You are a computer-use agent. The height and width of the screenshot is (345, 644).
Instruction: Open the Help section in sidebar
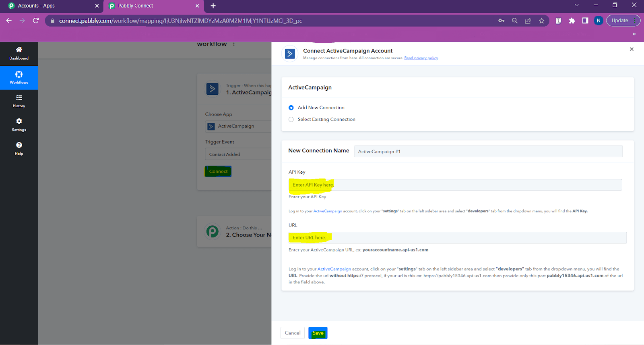19,149
